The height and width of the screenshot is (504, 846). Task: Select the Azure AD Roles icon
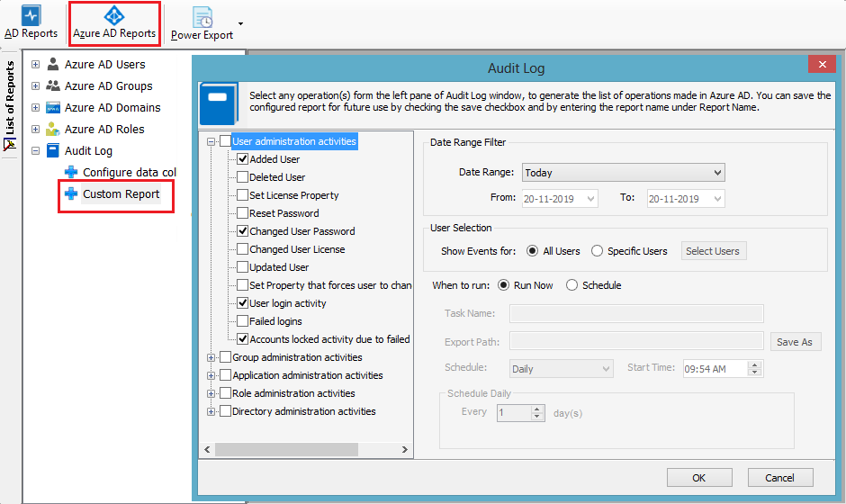[x=53, y=129]
